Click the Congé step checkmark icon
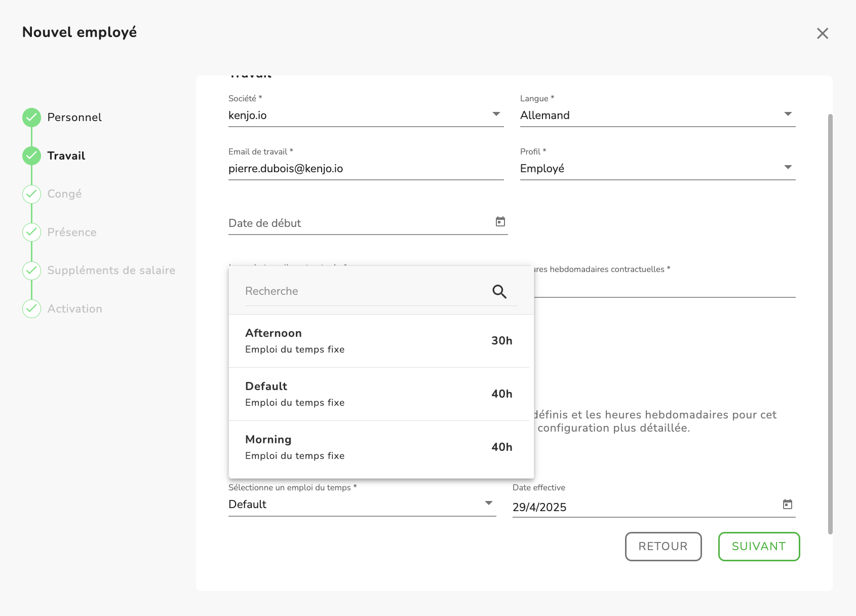856x616 pixels. point(32,194)
